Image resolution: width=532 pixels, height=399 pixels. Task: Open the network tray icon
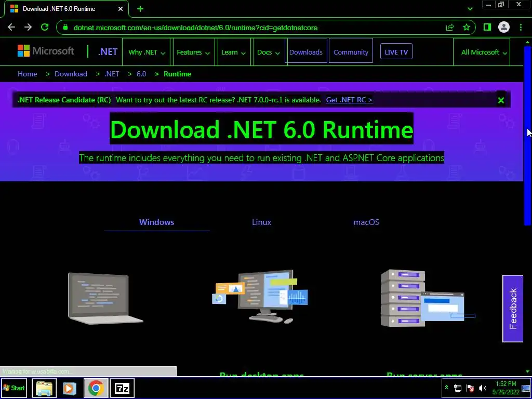[458, 388]
